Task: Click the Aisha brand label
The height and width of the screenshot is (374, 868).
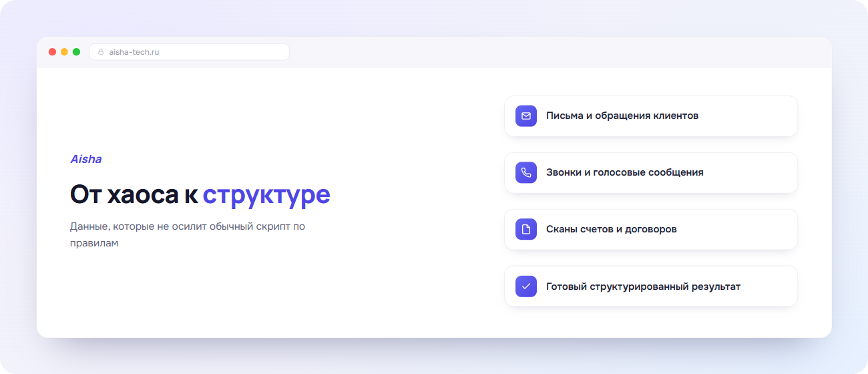Action: click(x=86, y=159)
